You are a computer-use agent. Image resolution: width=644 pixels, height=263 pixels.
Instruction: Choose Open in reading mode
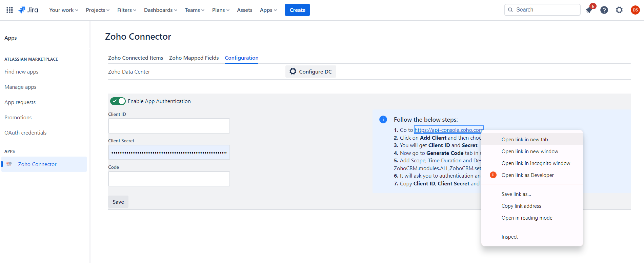click(532, 218)
